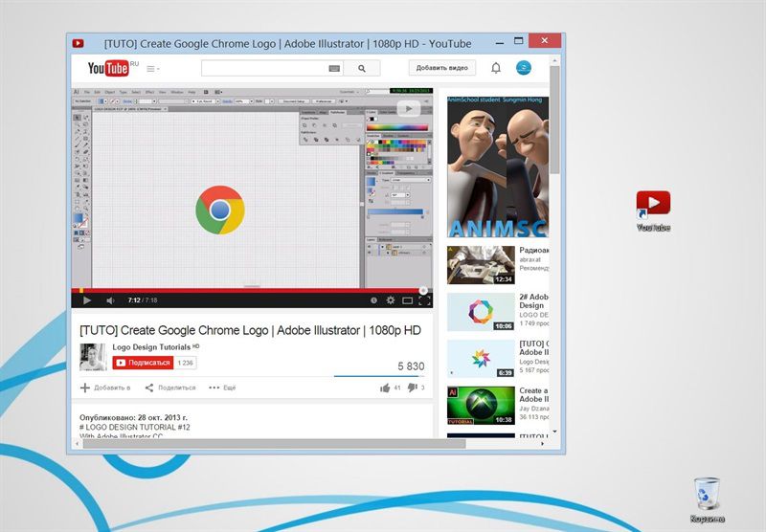Close the YouTube window
Screen dimensions: 766x532
[x=545, y=40]
